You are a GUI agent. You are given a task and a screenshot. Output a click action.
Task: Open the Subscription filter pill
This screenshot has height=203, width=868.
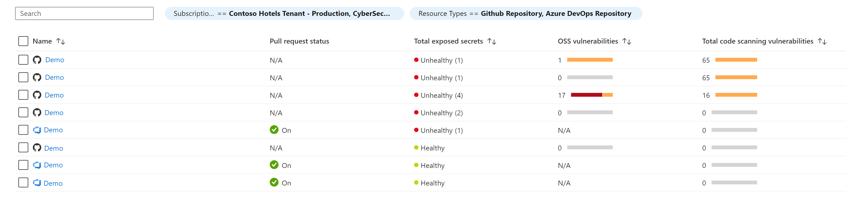click(x=284, y=13)
